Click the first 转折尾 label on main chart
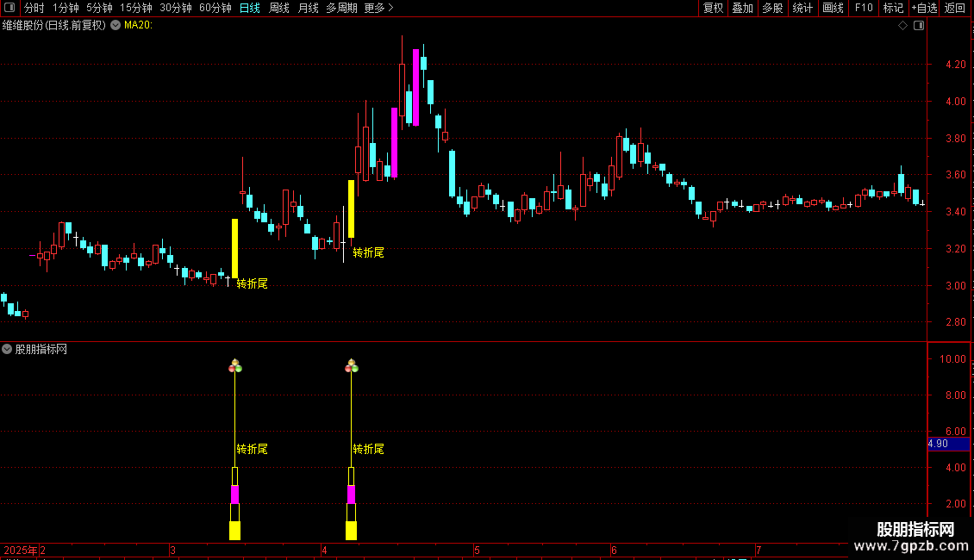 252,283
